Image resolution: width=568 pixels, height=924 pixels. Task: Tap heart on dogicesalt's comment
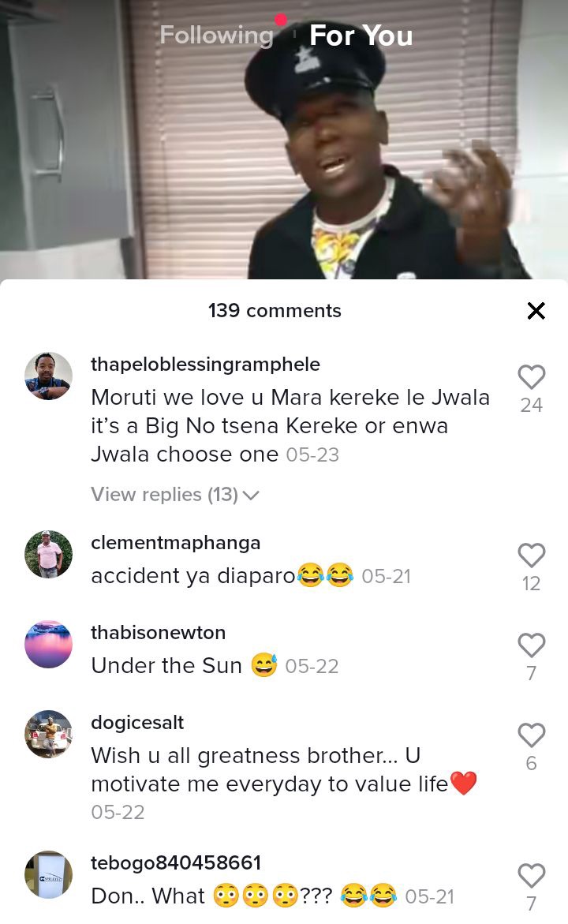point(531,735)
